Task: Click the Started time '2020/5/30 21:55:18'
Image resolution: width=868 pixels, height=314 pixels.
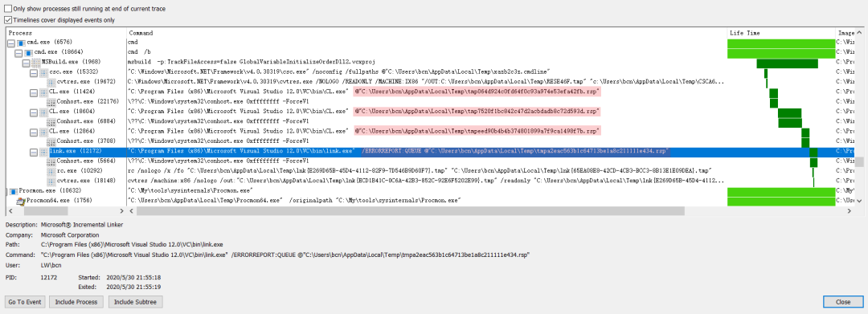Action: [x=133, y=278]
